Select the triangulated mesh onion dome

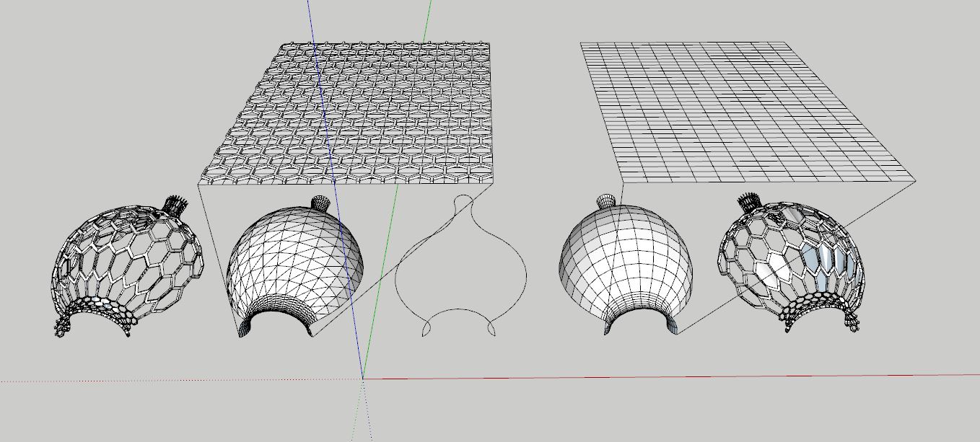296,267
